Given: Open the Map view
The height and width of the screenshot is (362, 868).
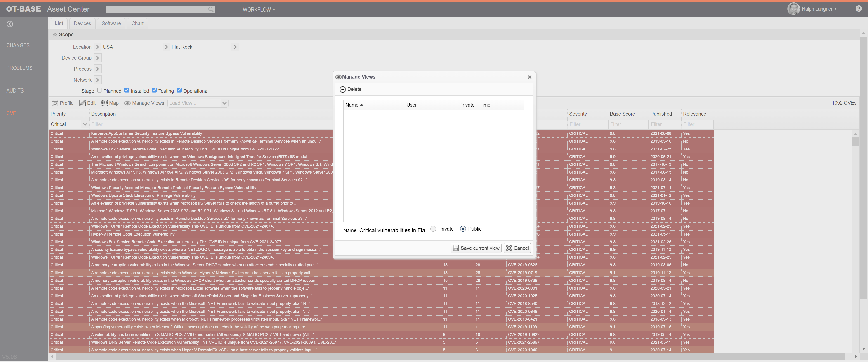Looking at the screenshot, I should [x=105, y=103].
